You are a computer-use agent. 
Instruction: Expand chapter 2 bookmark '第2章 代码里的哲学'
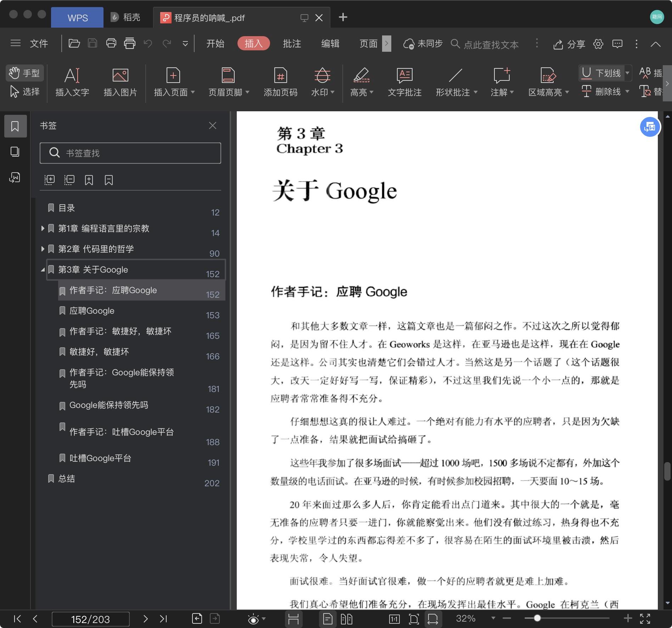pos(43,249)
